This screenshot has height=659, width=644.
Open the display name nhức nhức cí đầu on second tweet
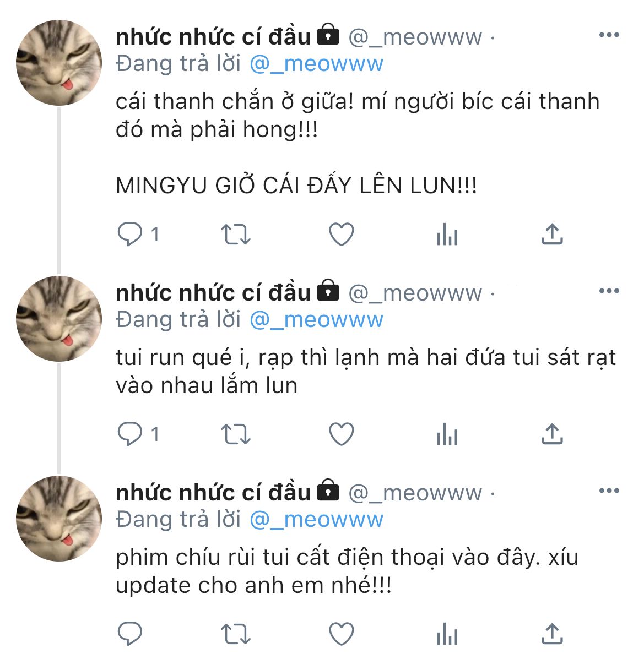point(213,293)
